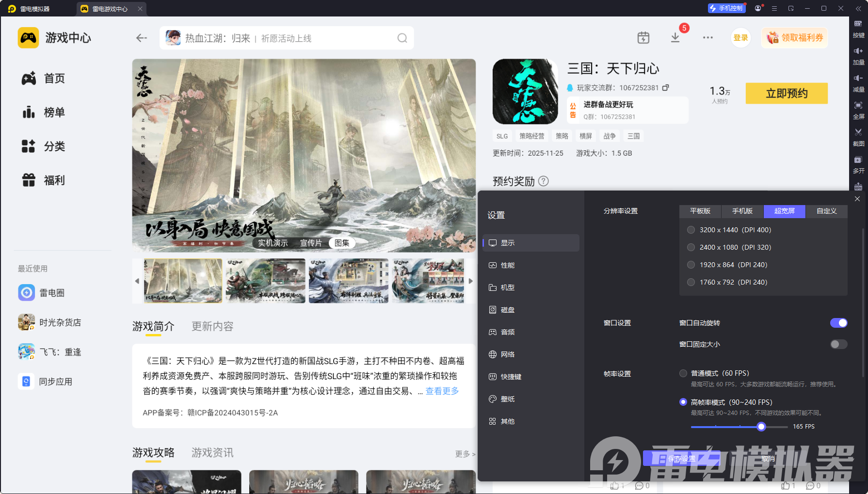Screen dimensions: 868x494
Task: Open the hamburger menu in the title bar
Action: pyautogui.click(x=774, y=8)
